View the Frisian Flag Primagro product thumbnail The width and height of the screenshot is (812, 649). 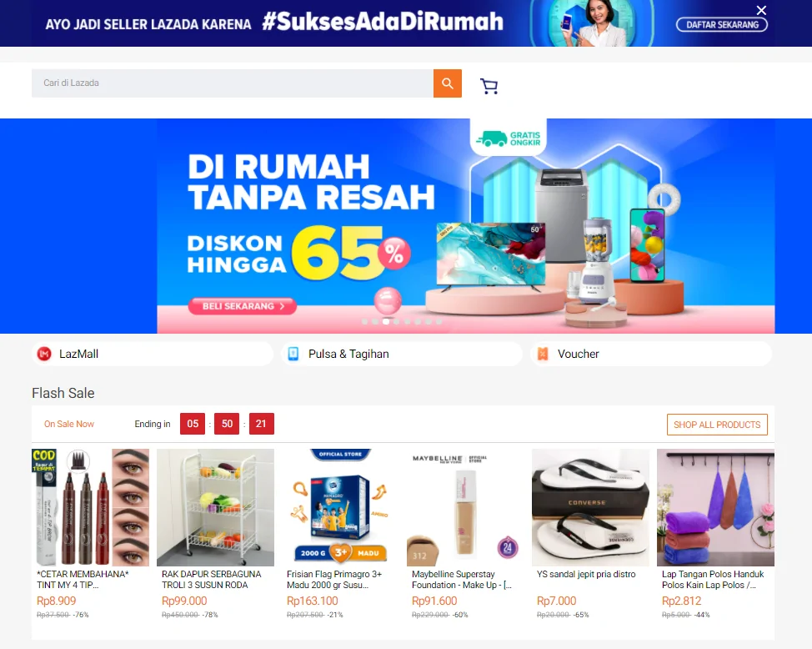340,507
